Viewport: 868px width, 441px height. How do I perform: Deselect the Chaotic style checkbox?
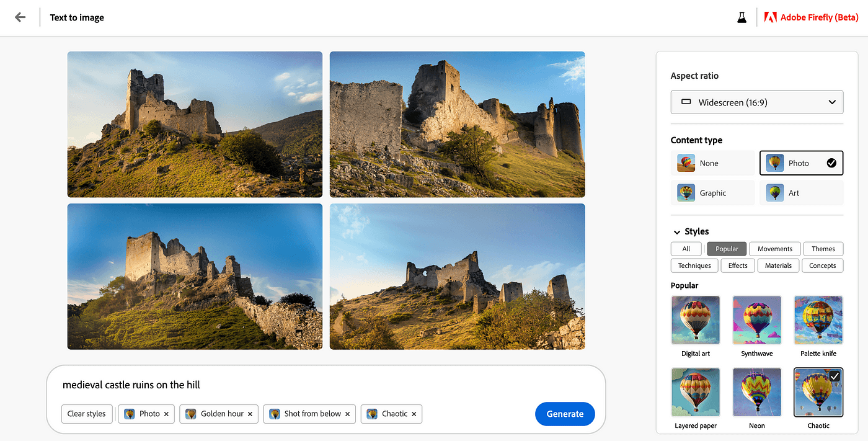tap(835, 376)
